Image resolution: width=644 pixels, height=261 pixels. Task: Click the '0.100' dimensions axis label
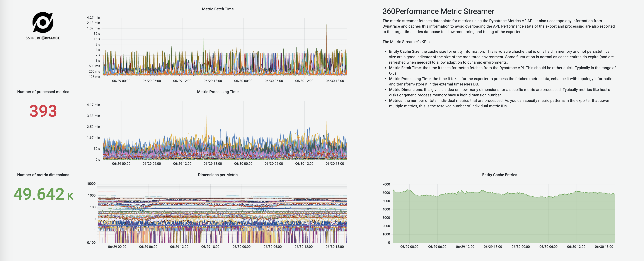pyautogui.click(x=91, y=243)
